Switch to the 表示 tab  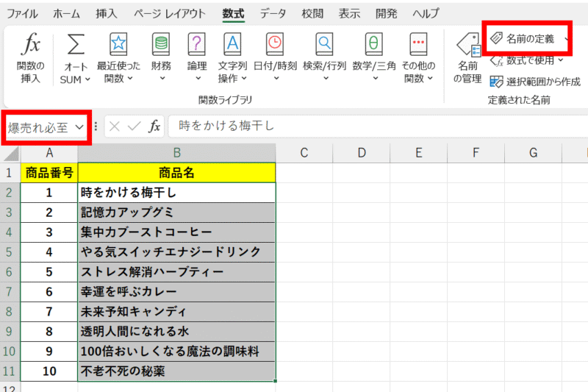coord(349,14)
